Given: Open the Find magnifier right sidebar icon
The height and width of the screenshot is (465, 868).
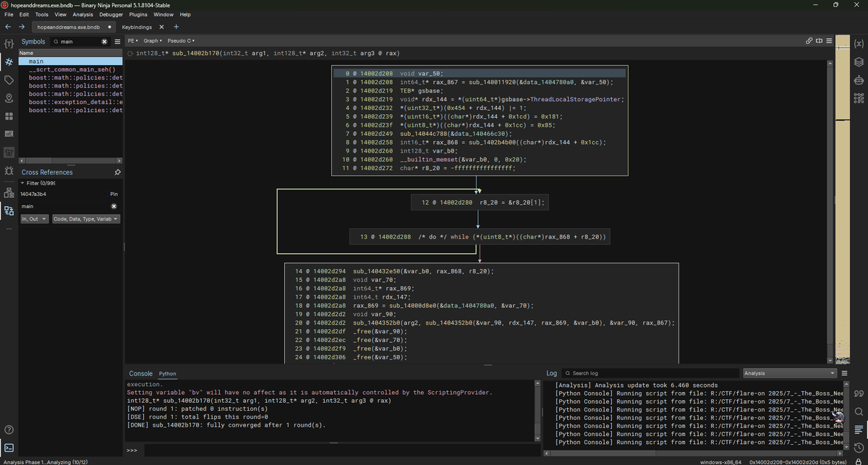Looking at the screenshot, I should 859,411.
